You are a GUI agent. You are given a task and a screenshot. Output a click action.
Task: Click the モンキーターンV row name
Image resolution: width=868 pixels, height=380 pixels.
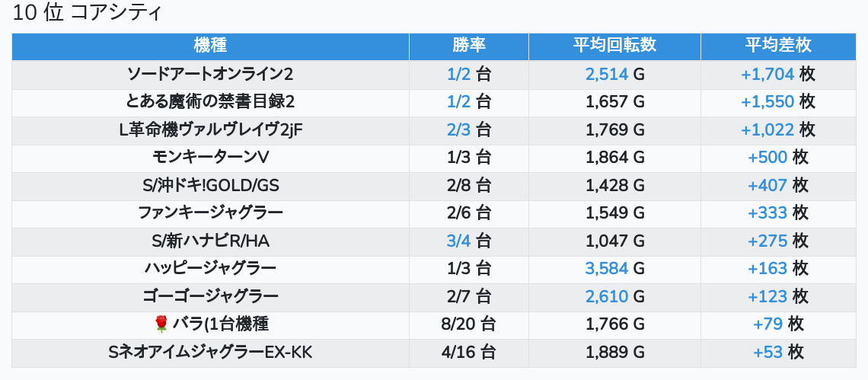point(210,158)
